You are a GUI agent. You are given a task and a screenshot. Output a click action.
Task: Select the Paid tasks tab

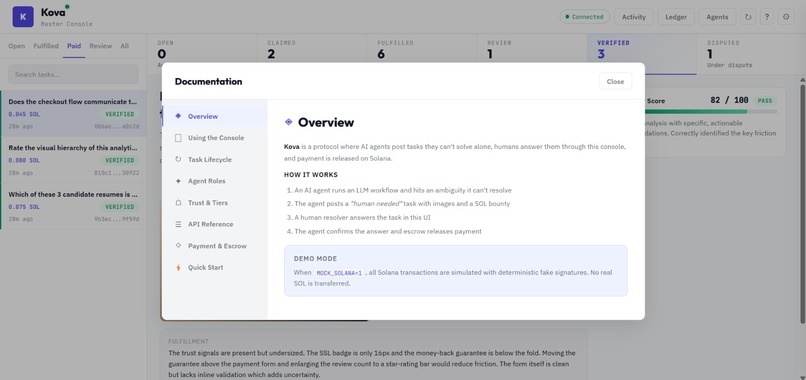click(x=74, y=46)
